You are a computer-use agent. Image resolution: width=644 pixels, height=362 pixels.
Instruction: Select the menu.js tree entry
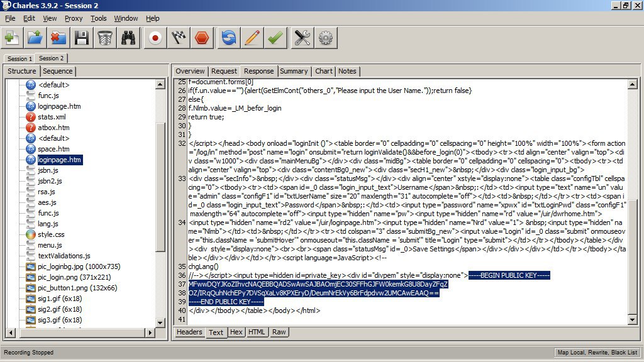(x=50, y=245)
